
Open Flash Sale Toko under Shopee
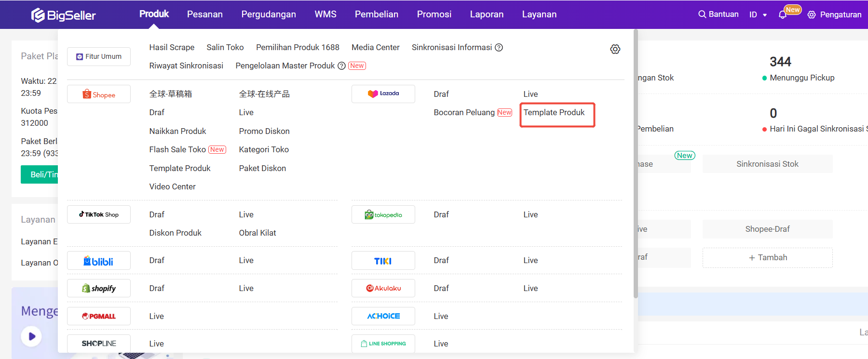177,150
